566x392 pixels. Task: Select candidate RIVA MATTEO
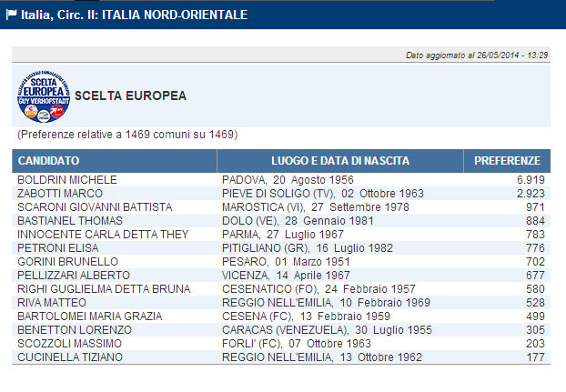pyautogui.click(x=52, y=303)
